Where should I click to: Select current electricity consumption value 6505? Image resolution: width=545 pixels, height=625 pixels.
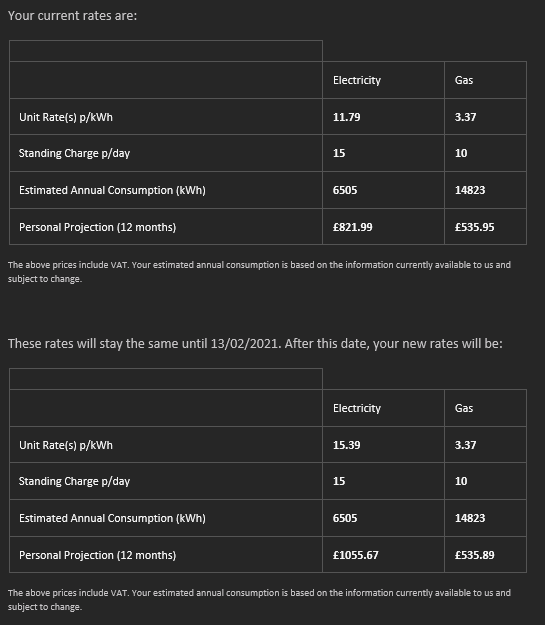(345, 190)
